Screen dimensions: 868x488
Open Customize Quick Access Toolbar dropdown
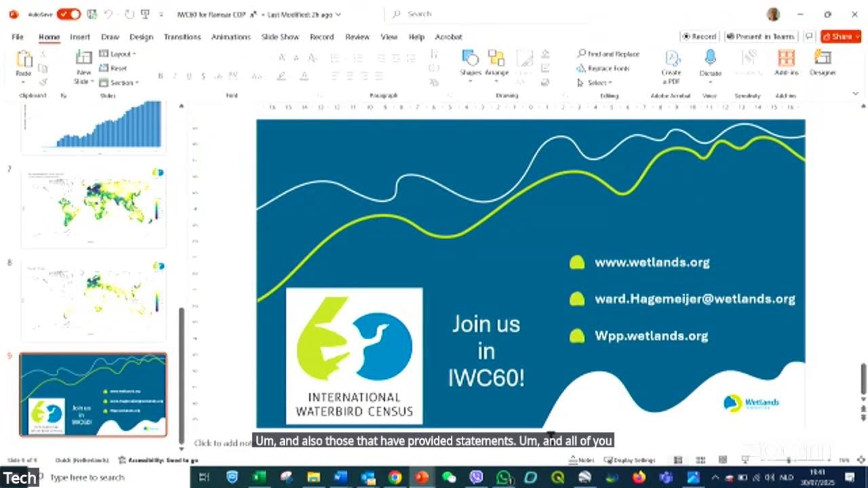161,14
